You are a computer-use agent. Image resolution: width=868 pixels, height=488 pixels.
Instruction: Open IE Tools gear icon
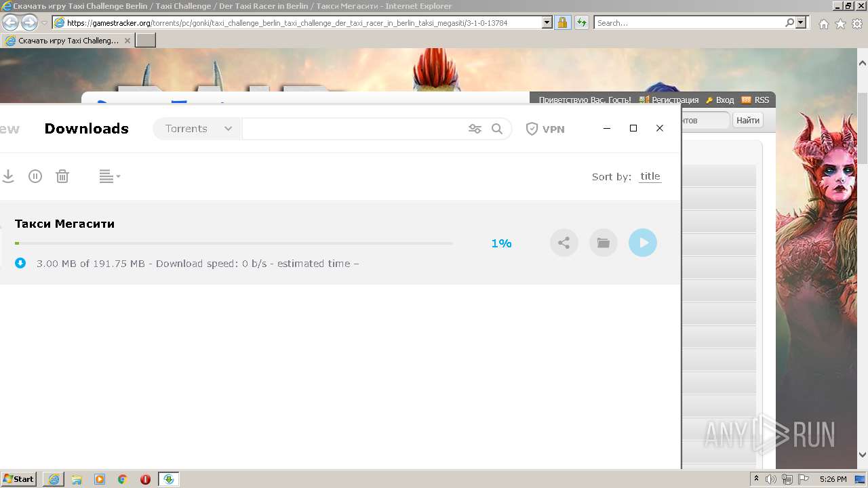pyautogui.click(x=857, y=24)
